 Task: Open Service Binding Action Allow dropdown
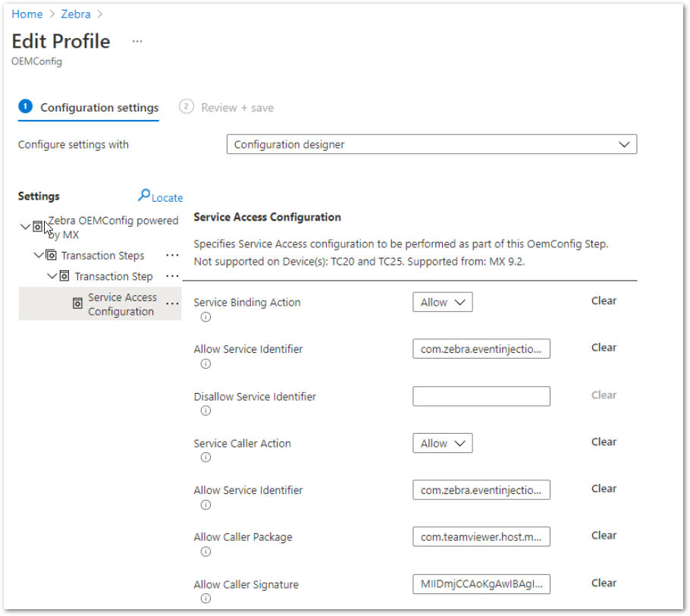point(443,303)
